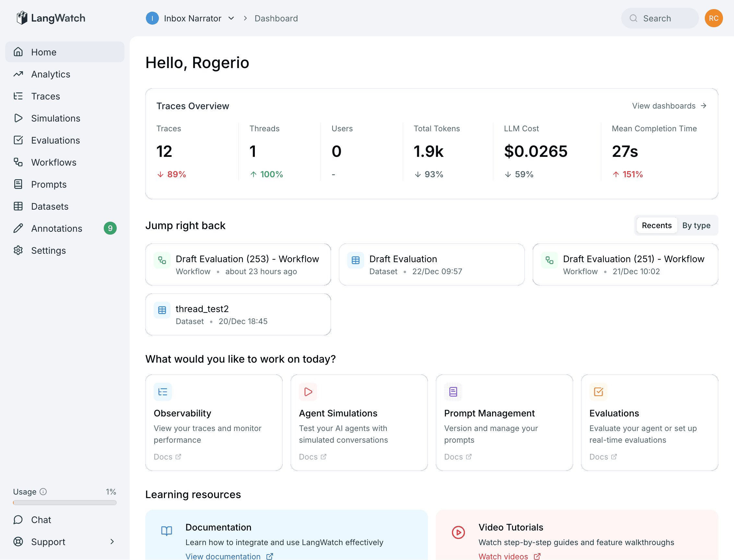Open the Traces section from the sidebar
Image resolution: width=734 pixels, height=560 pixels.
click(46, 96)
